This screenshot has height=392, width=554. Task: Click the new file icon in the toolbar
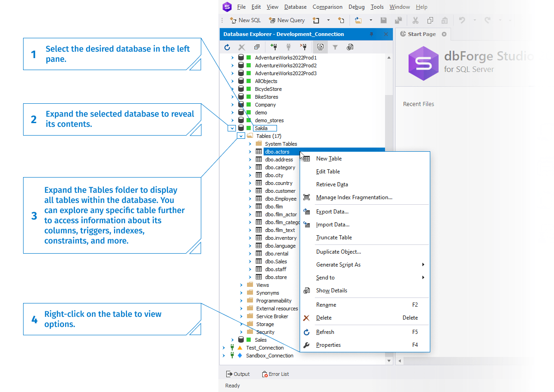[341, 20]
